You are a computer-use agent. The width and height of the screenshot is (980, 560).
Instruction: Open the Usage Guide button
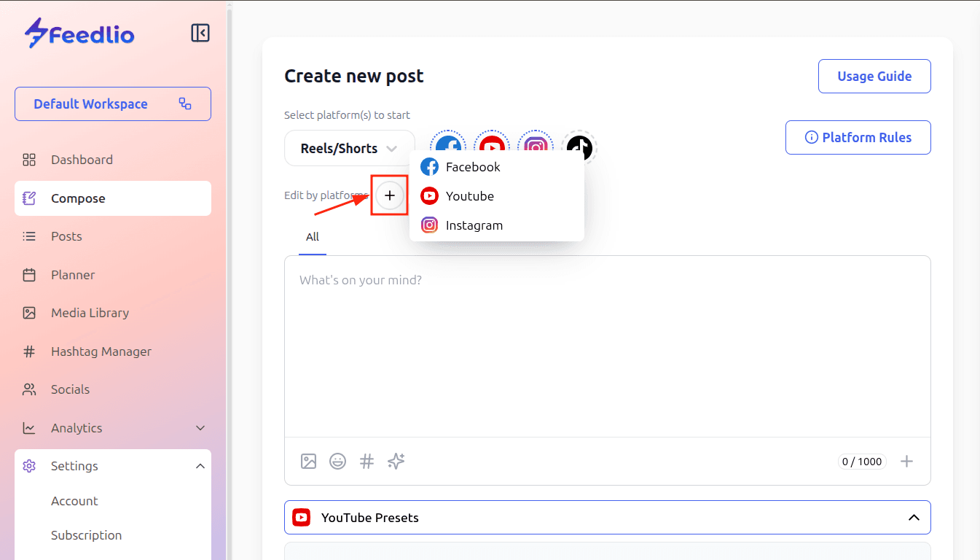tap(874, 77)
